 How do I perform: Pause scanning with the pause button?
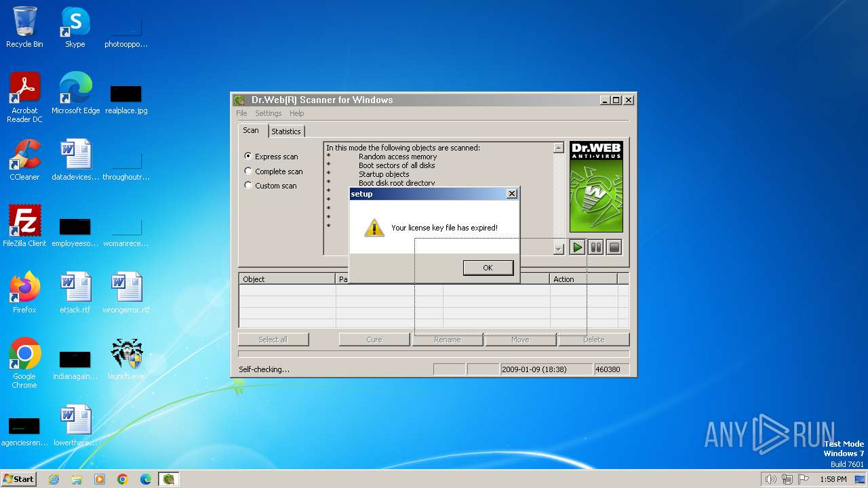click(596, 247)
